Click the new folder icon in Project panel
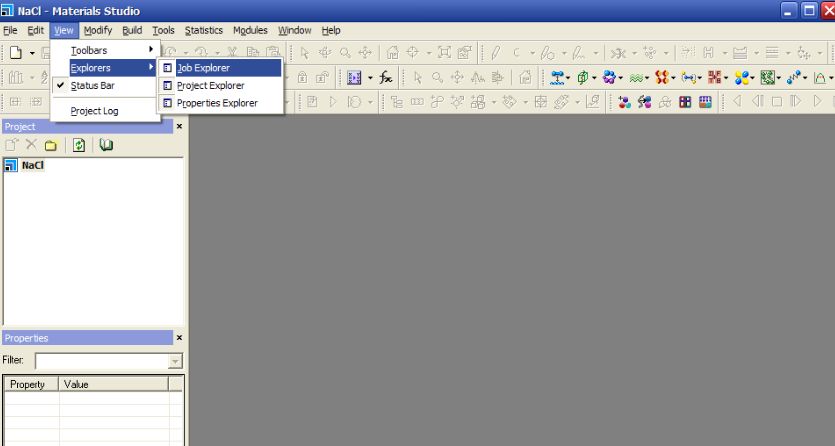This screenshot has height=446, width=835. [x=49, y=145]
